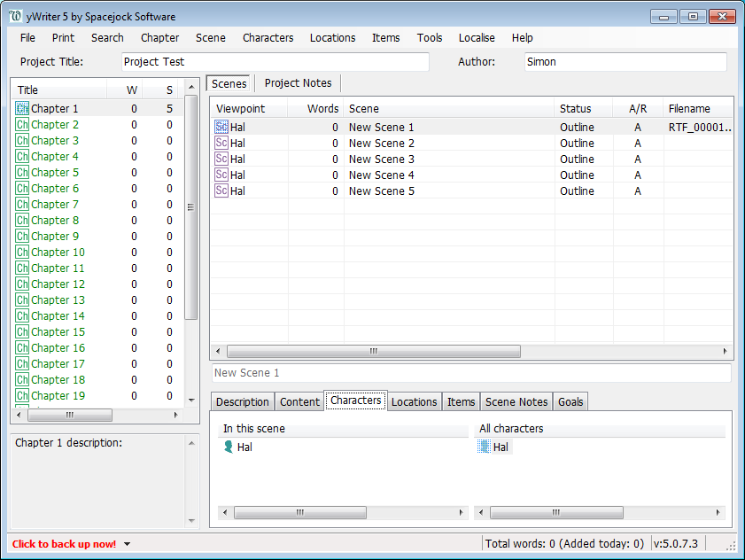The height and width of the screenshot is (560, 745).
Task: Click the Chapter 5 icon in the chapter list
Action: pyautogui.click(x=21, y=172)
